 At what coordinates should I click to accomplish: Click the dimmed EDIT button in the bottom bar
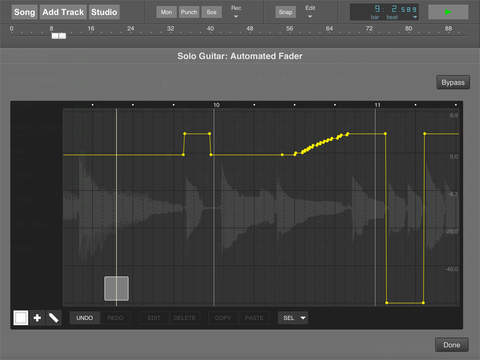click(x=154, y=318)
